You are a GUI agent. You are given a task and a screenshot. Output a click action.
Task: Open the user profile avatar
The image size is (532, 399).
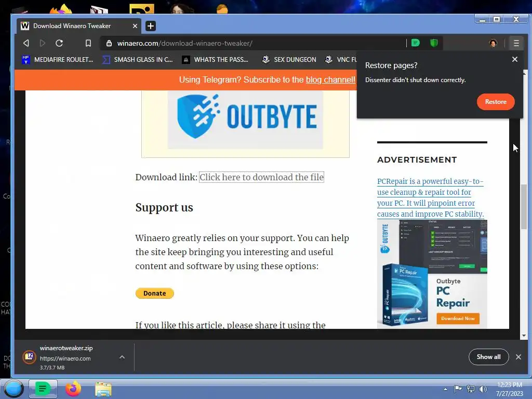493,43
